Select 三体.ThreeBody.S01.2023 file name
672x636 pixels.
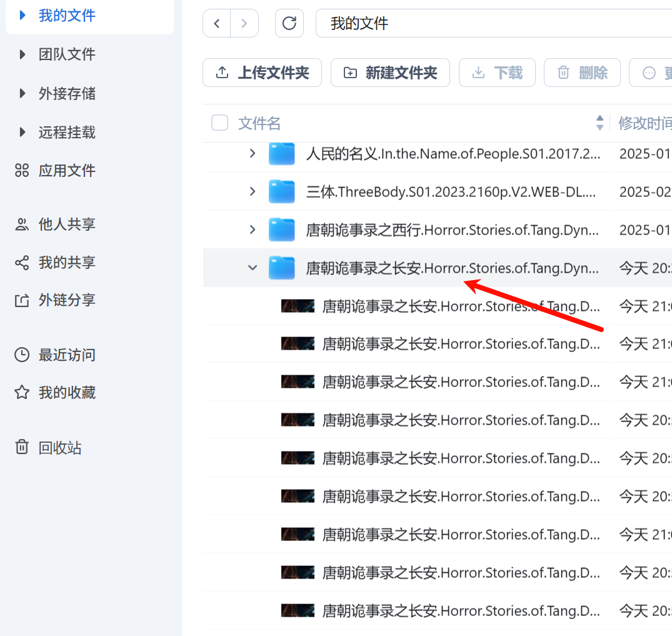[451, 192]
